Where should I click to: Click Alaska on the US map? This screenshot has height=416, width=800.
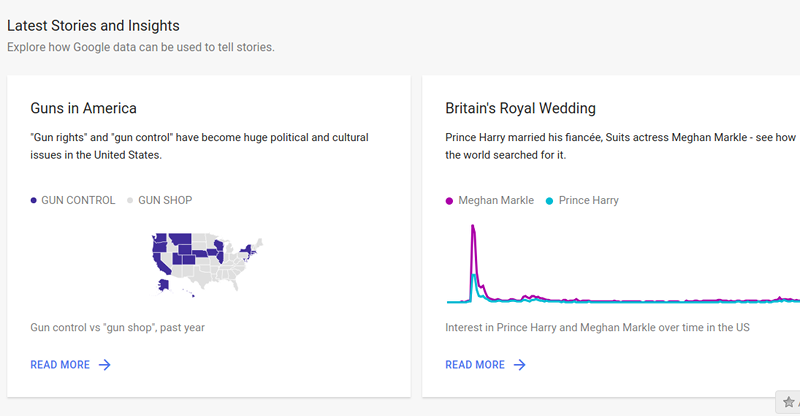click(164, 286)
